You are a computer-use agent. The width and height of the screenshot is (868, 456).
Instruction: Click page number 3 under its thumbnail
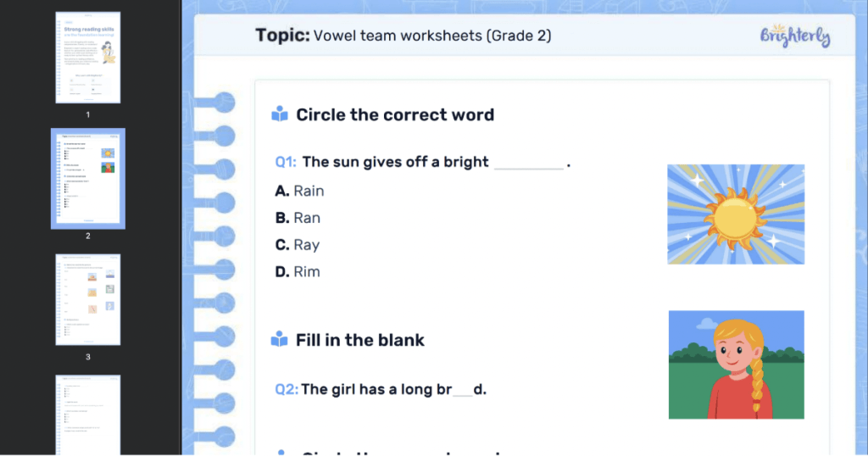(88, 357)
